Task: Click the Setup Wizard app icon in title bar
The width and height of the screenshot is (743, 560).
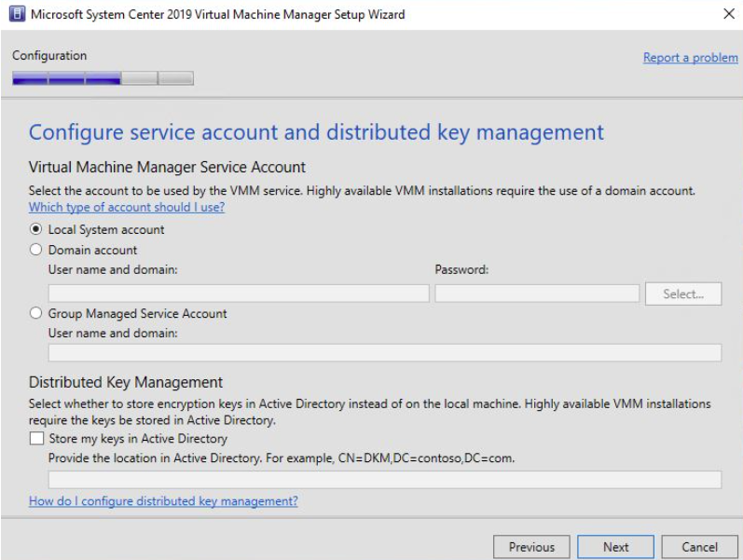Action: click(x=17, y=14)
